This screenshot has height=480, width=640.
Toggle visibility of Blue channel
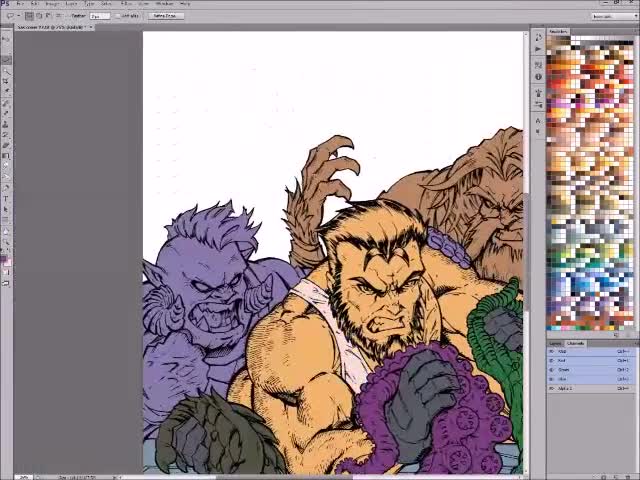click(552, 379)
